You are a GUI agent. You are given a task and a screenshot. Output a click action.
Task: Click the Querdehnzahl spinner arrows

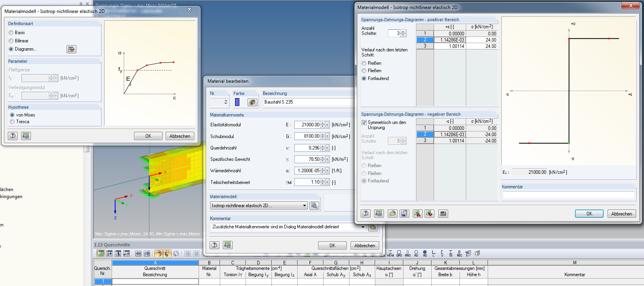(322, 148)
